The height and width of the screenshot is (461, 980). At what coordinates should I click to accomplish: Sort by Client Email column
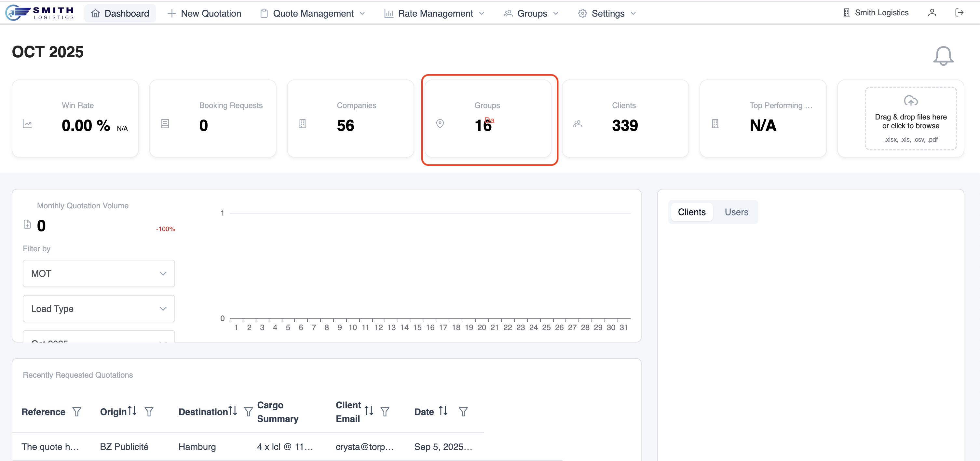(x=369, y=411)
